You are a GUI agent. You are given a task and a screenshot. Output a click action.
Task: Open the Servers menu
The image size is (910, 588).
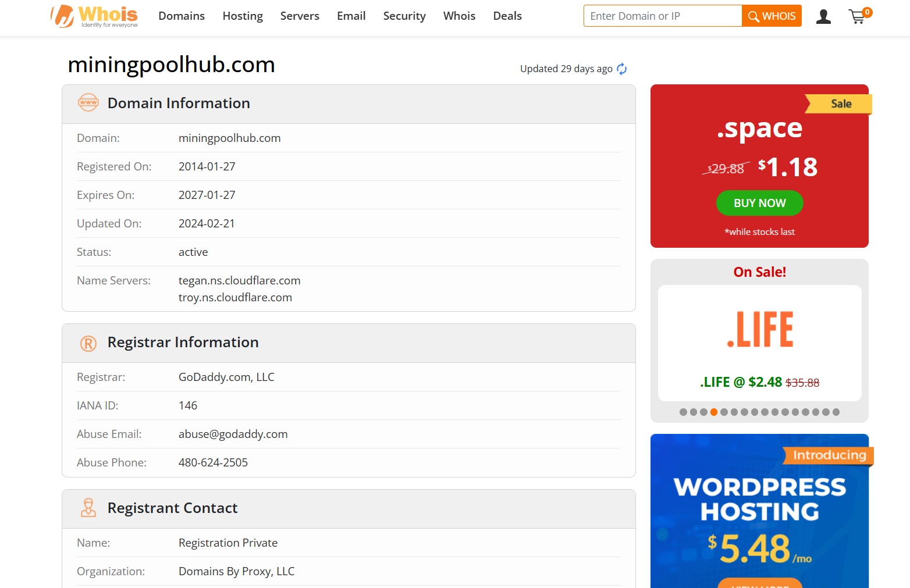pyautogui.click(x=300, y=16)
